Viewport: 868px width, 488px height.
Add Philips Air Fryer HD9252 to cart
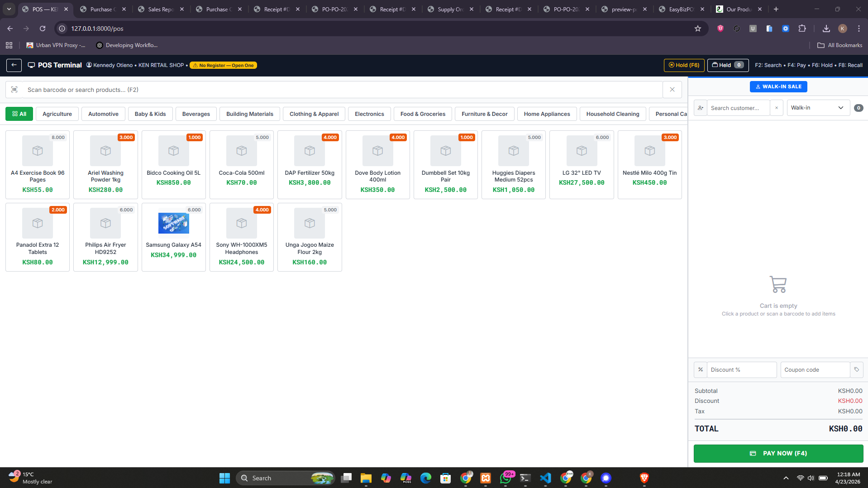(x=105, y=237)
